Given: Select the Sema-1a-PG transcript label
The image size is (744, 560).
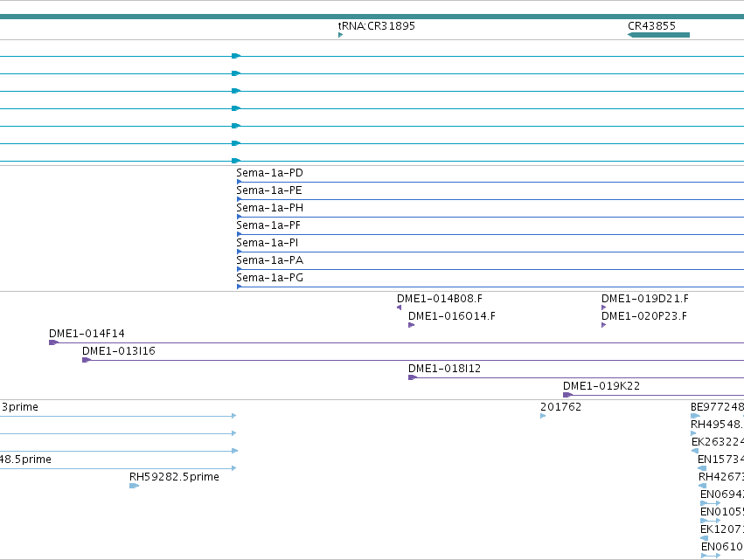Looking at the screenshot, I should pos(269,278).
